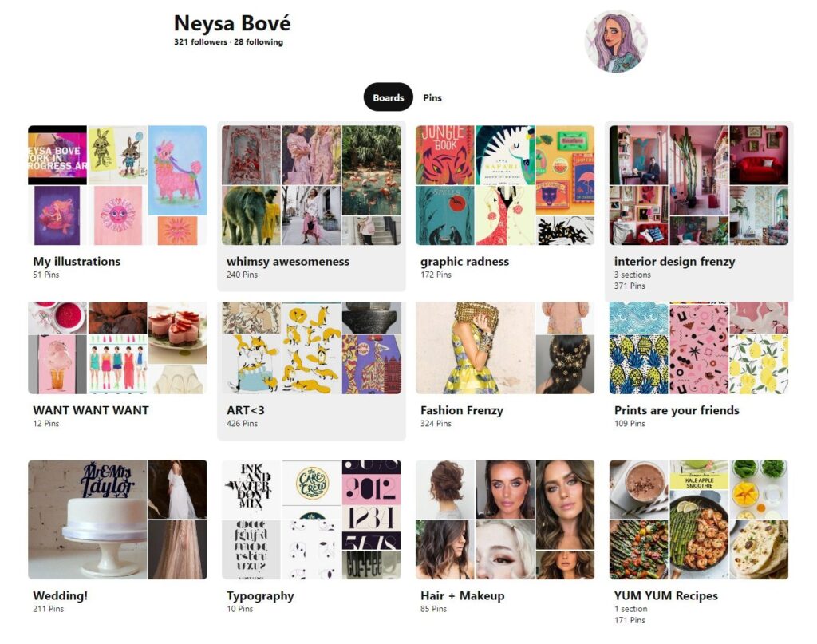Open Neysa Bové's profile avatar
The image size is (817, 644).
tap(616, 41)
